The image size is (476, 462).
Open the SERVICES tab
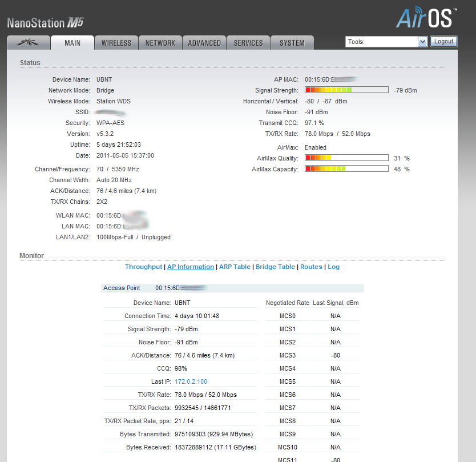click(248, 43)
